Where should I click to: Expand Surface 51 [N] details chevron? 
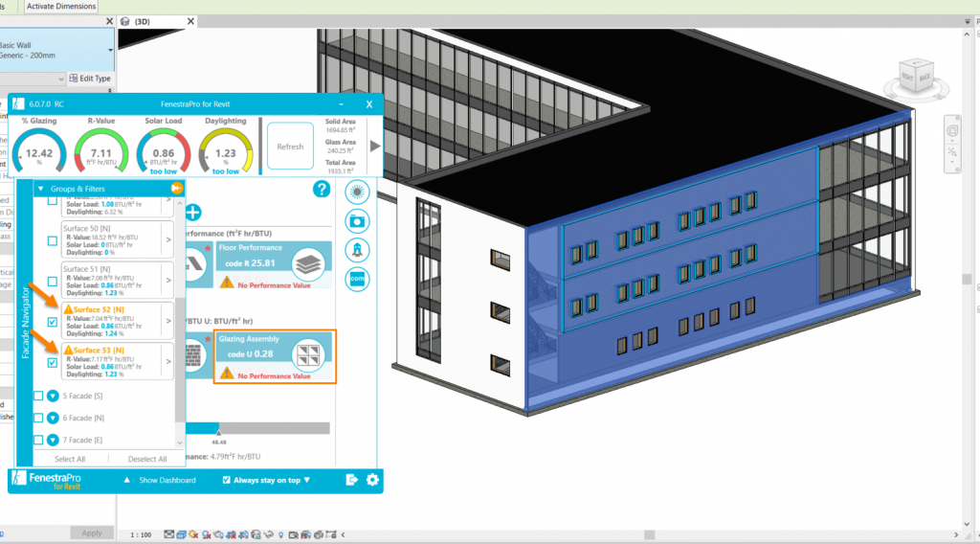click(x=168, y=280)
